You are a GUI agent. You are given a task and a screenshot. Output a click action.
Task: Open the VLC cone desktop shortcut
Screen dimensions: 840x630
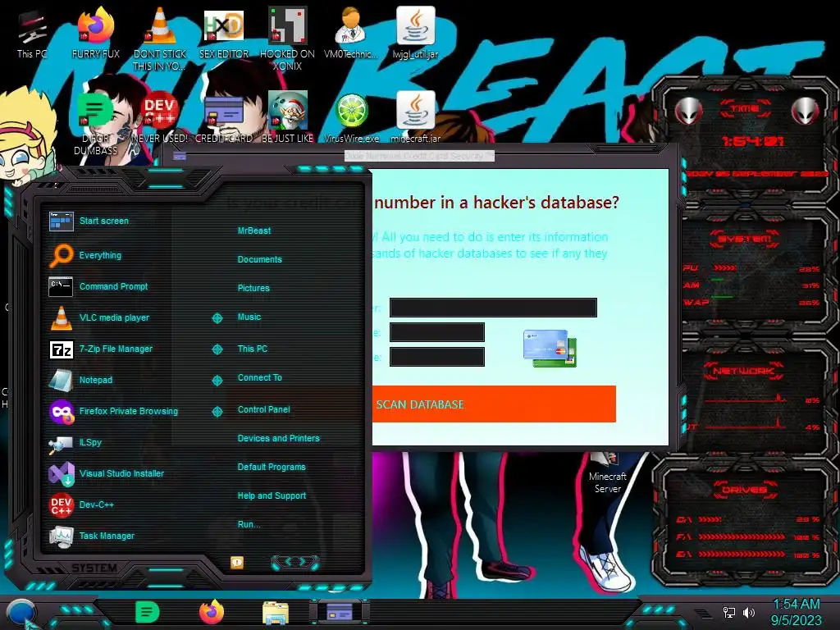(160, 39)
